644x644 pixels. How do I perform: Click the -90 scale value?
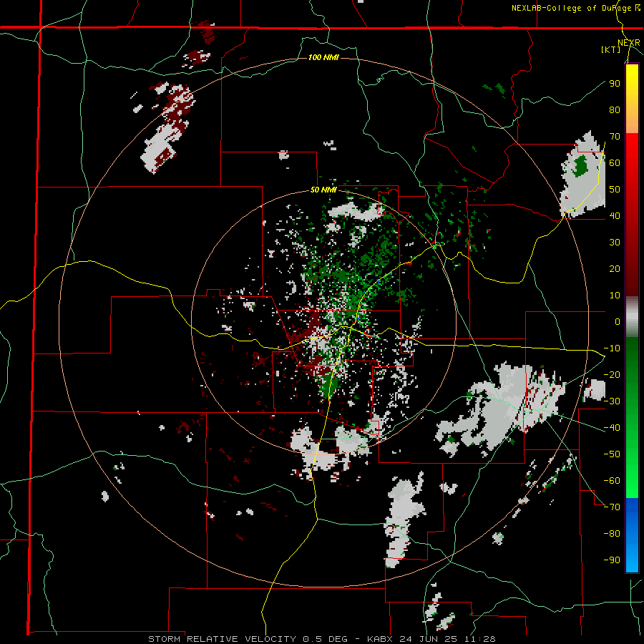612,560
